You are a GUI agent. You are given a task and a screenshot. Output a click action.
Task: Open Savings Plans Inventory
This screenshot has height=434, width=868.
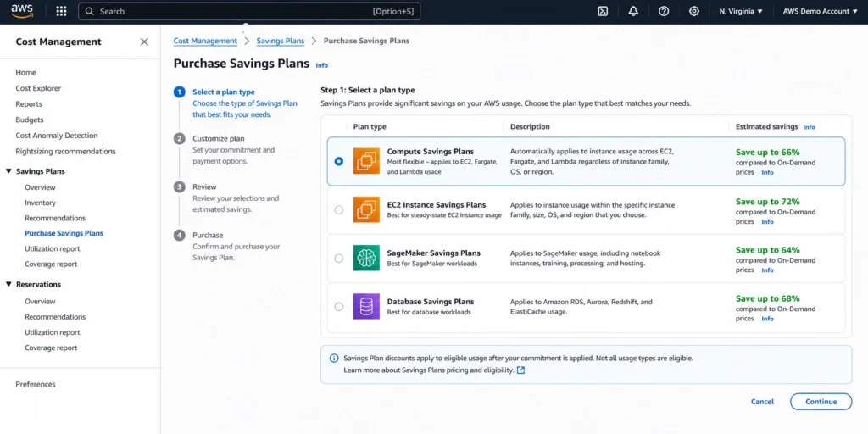click(41, 203)
